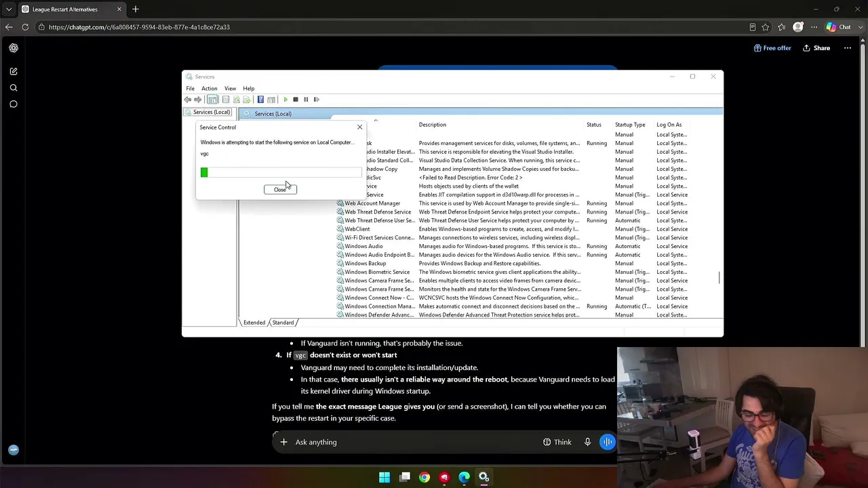868x488 pixels.
Task: Click Close in the Service Control dialog
Action: tap(280, 190)
